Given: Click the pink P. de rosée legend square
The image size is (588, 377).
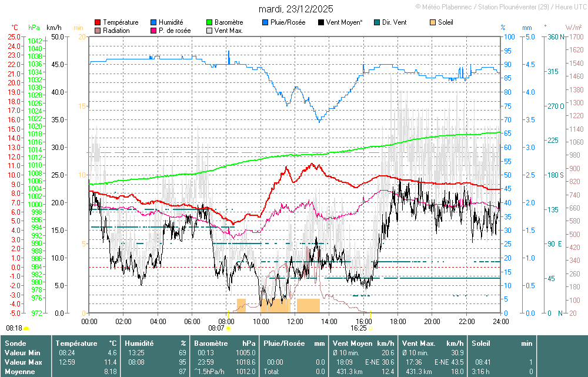Looking at the screenshot, I should pyautogui.click(x=154, y=31).
